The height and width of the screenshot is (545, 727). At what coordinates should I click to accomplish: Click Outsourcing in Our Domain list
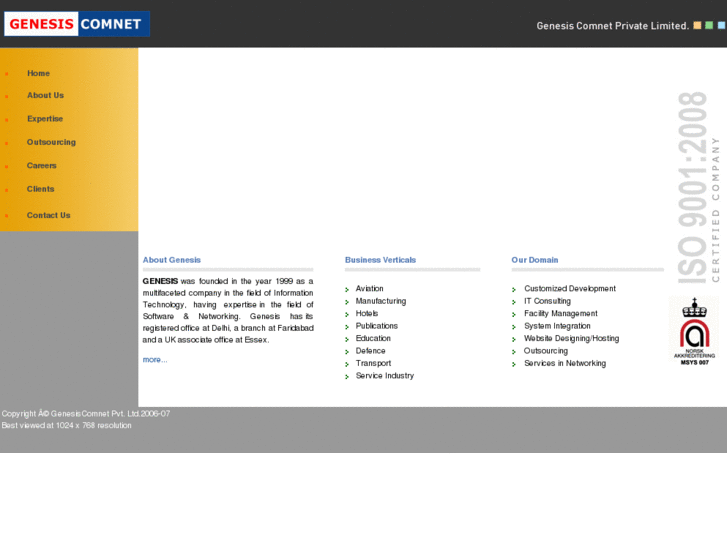[x=546, y=351]
